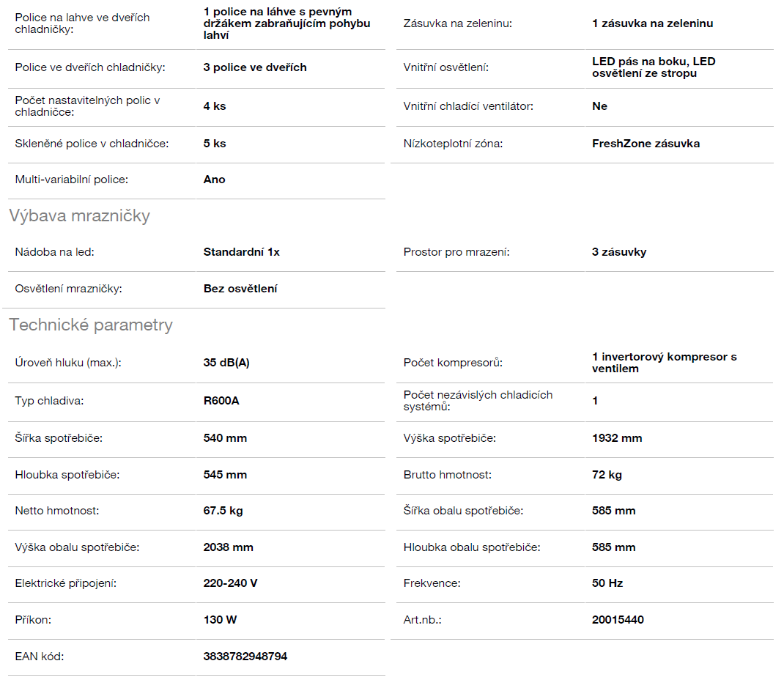Screen dimensions: 784x680
Task: Click the noise level value 35 dB(A)
Action: (226, 363)
